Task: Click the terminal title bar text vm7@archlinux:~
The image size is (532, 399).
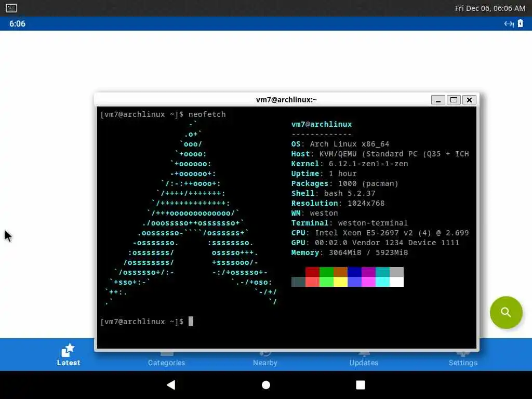Action: (x=286, y=100)
